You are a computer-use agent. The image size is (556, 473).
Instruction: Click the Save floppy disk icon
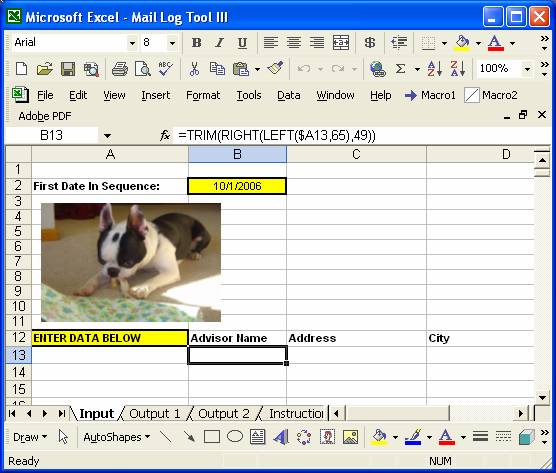pos(68,69)
